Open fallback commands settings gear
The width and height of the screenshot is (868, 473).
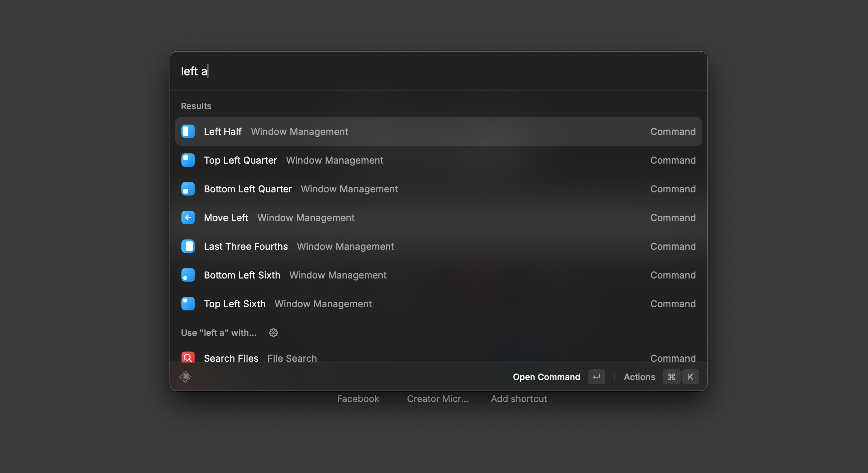(273, 333)
